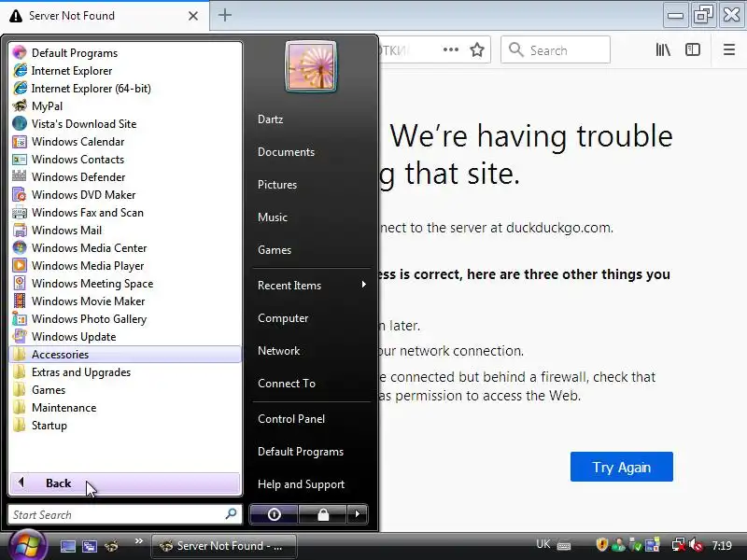Expand the Maintenance folder
The width and height of the screenshot is (747, 560).
pyautogui.click(x=125, y=408)
